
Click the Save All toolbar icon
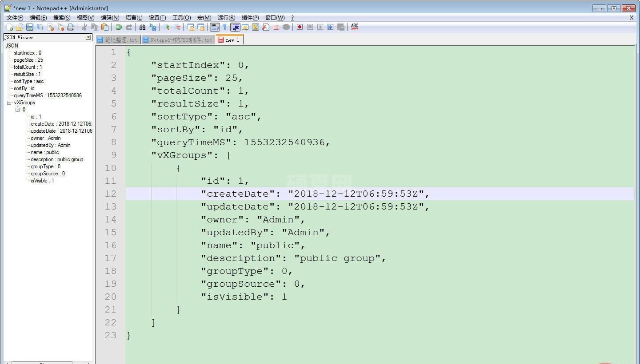point(40,27)
